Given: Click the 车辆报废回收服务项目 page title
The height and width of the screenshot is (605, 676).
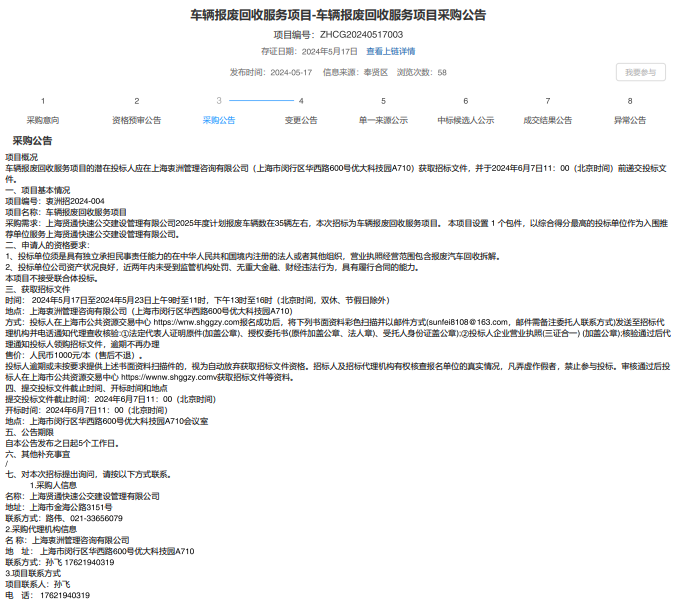Looking at the screenshot, I should click(x=338, y=15).
